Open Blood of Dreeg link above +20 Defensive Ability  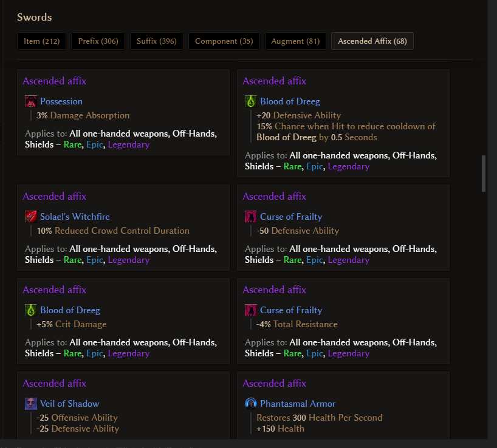[290, 101]
